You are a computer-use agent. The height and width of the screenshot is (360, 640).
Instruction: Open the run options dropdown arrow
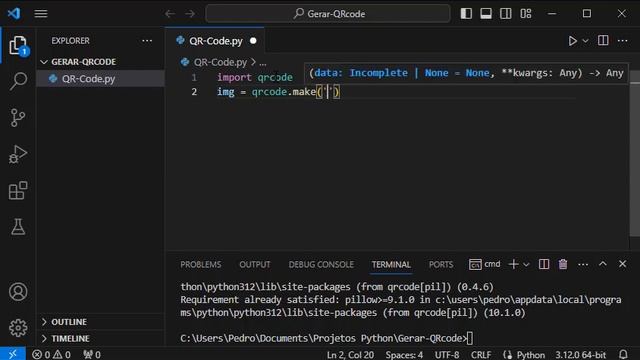[585, 41]
